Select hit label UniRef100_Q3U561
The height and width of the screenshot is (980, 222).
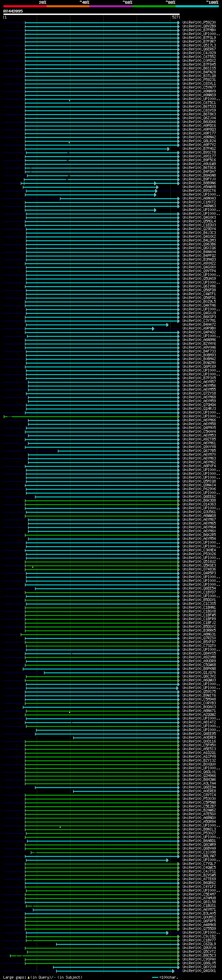point(199,512)
